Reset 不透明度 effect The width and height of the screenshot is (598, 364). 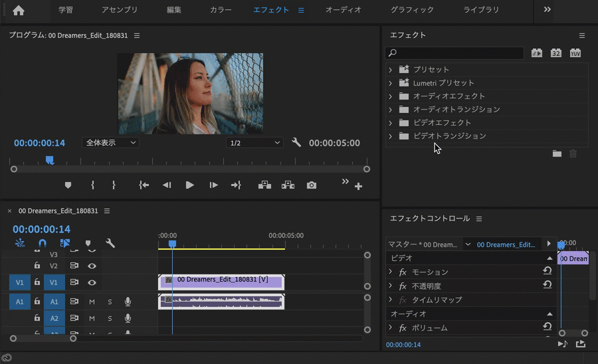coord(548,285)
